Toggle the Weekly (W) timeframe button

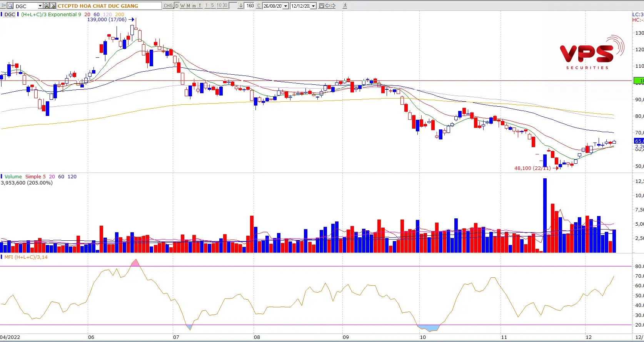point(183,6)
